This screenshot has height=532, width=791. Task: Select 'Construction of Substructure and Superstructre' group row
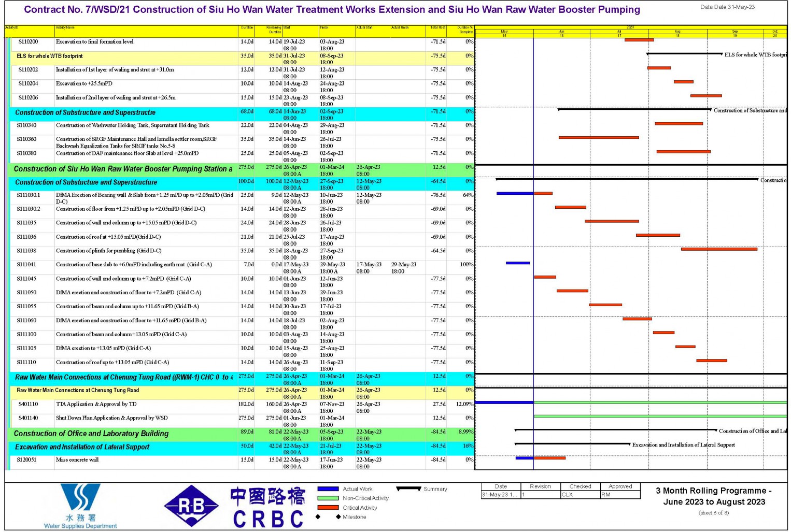242,114
